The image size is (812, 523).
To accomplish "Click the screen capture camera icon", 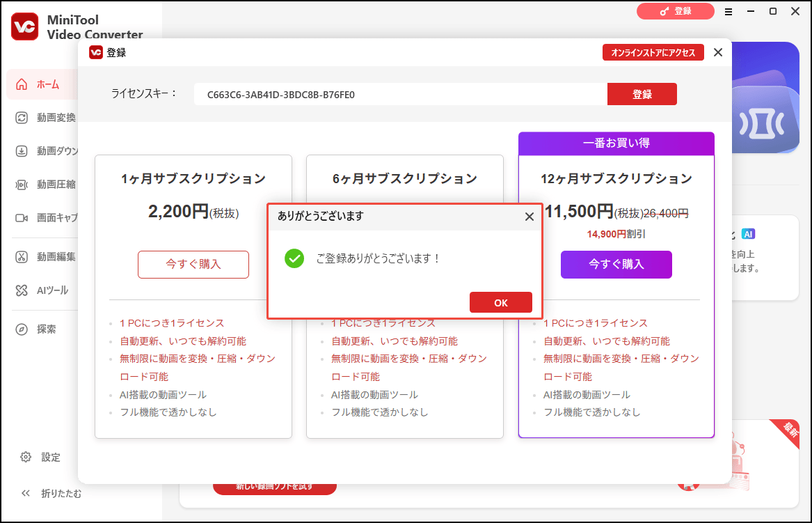I will [x=22, y=218].
